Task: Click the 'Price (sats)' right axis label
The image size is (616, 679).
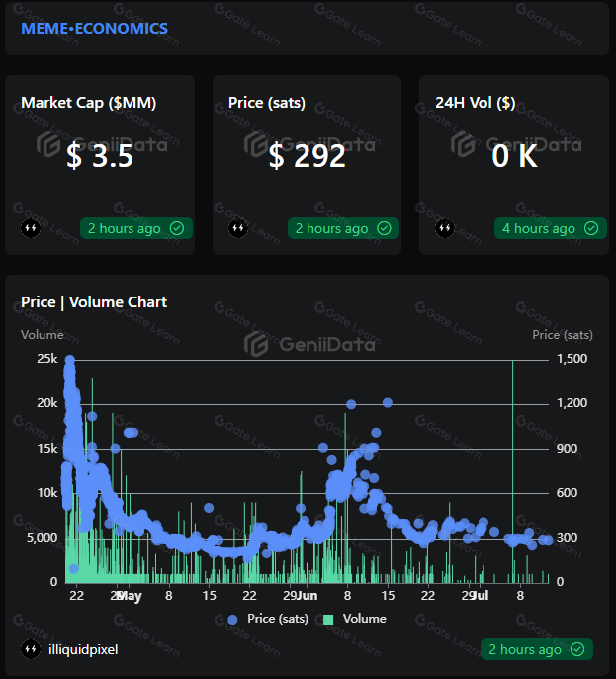Action: pyautogui.click(x=563, y=335)
